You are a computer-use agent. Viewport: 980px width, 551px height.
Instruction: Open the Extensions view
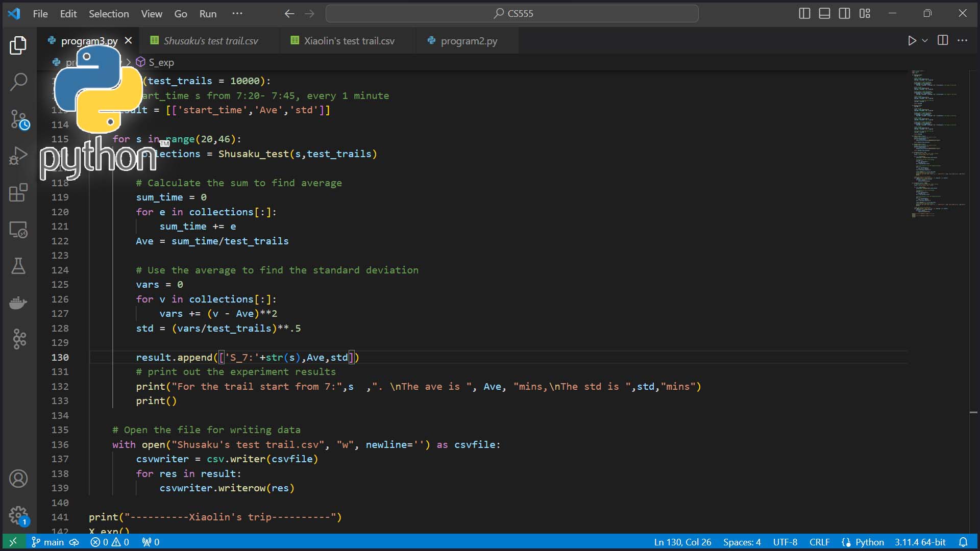pyautogui.click(x=18, y=193)
